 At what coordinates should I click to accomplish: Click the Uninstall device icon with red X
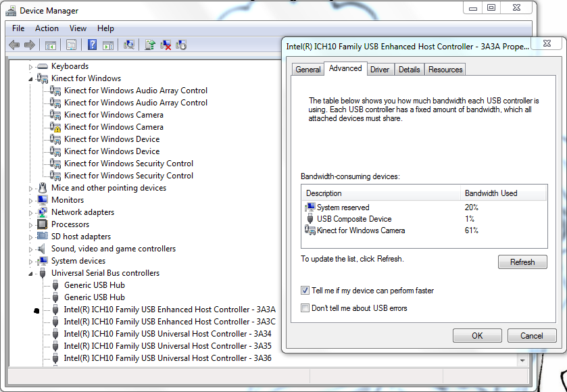166,45
